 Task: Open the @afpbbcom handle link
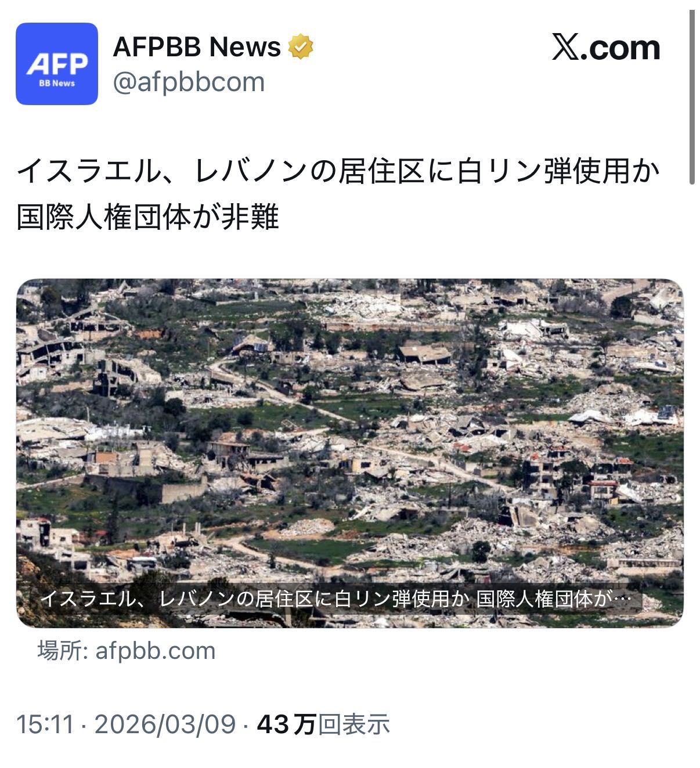coord(189,82)
